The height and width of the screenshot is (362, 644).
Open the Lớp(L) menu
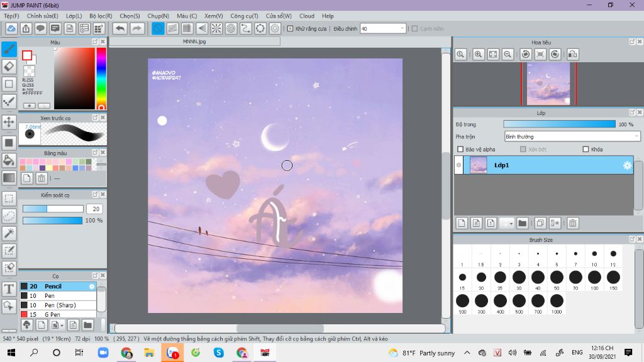point(74,16)
